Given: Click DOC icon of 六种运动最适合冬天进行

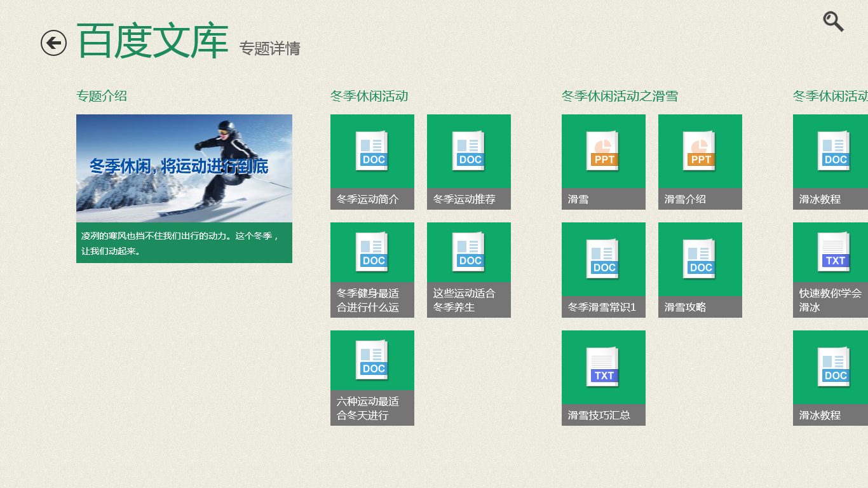Looking at the screenshot, I should click(372, 360).
